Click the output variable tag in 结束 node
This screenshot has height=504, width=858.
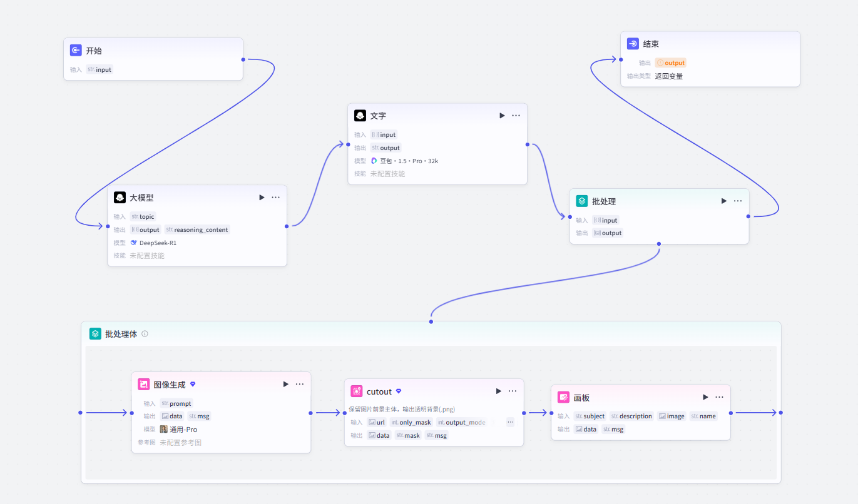coord(671,63)
